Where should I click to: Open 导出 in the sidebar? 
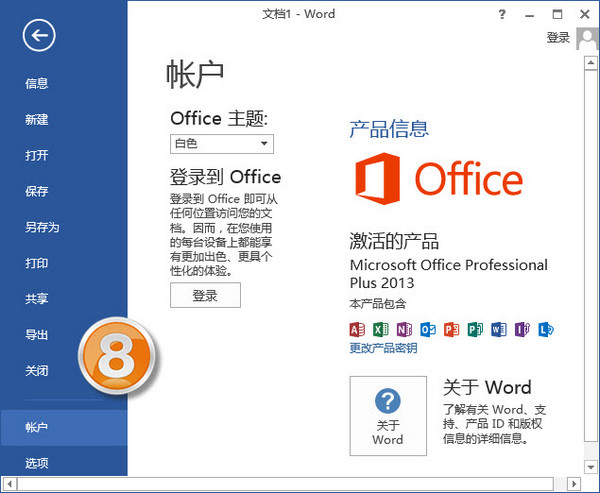[37, 335]
